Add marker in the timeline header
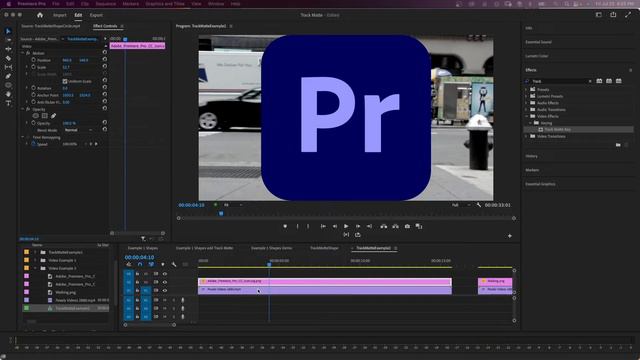The height and width of the screenshot is (360, 640). click(163, 264)
